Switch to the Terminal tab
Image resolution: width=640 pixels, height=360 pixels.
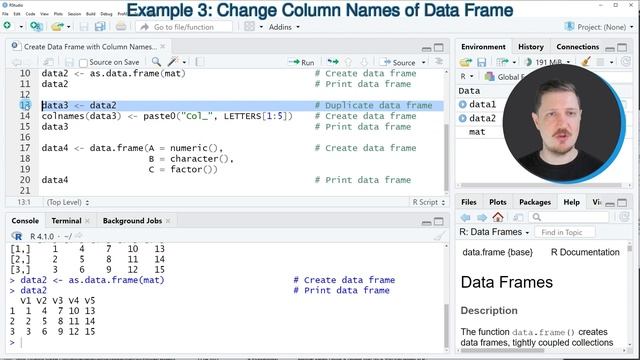(x=66, y=221)
